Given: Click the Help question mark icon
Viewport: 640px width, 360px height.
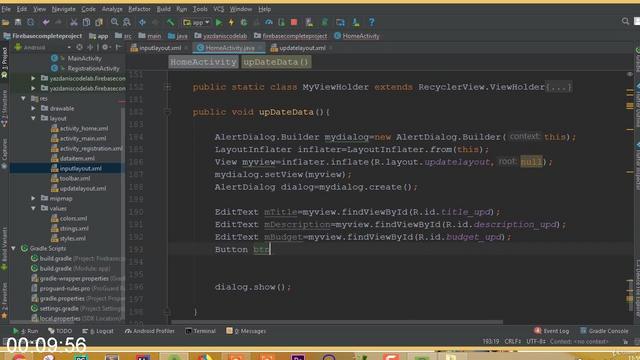Looking at the screenshot, I should [371, 22].
